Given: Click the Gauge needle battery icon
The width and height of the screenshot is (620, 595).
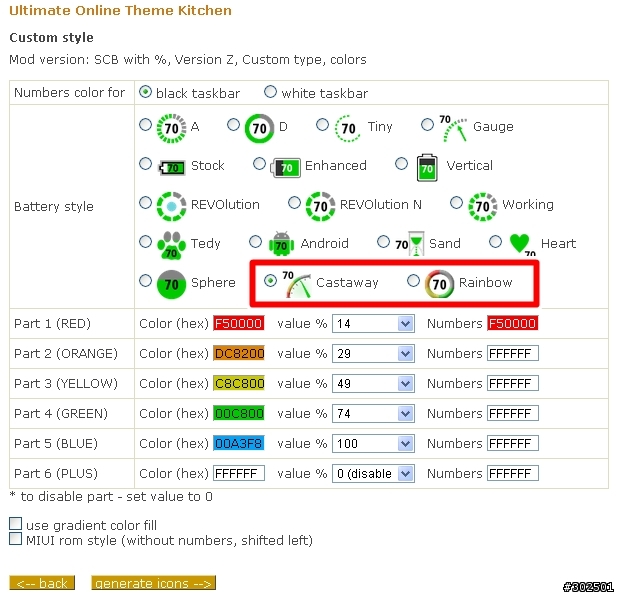Looking at the screenshot, I should (453, 128).
